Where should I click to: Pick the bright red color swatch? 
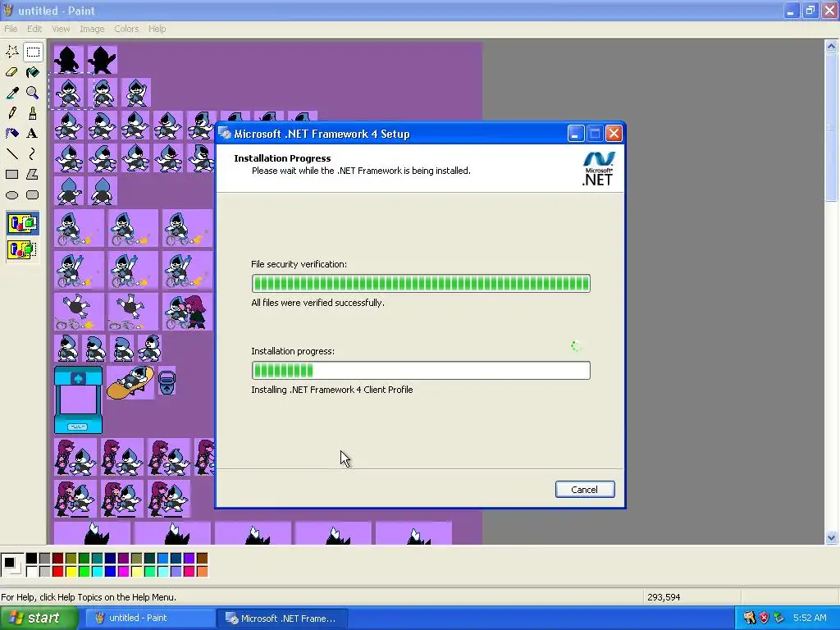(x=58, y=572)
